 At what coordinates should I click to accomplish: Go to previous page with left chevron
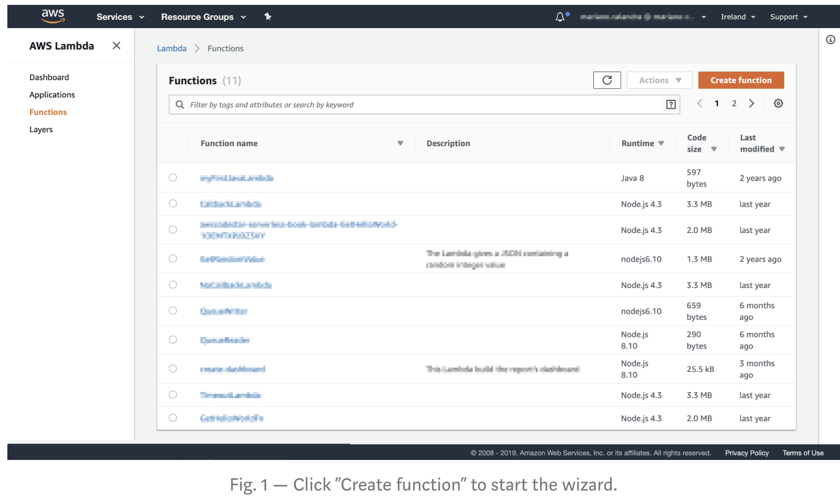click(700, 103)
